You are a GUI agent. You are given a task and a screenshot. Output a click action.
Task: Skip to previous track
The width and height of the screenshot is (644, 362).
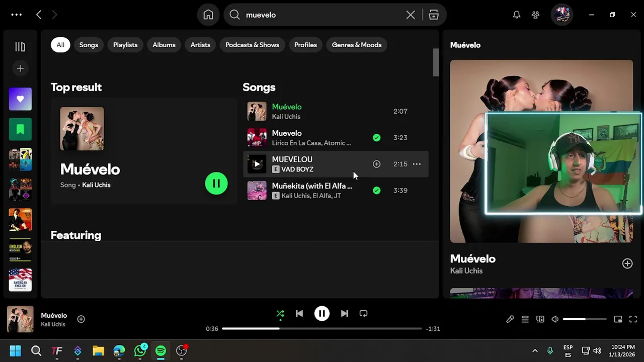pos(299,314)
